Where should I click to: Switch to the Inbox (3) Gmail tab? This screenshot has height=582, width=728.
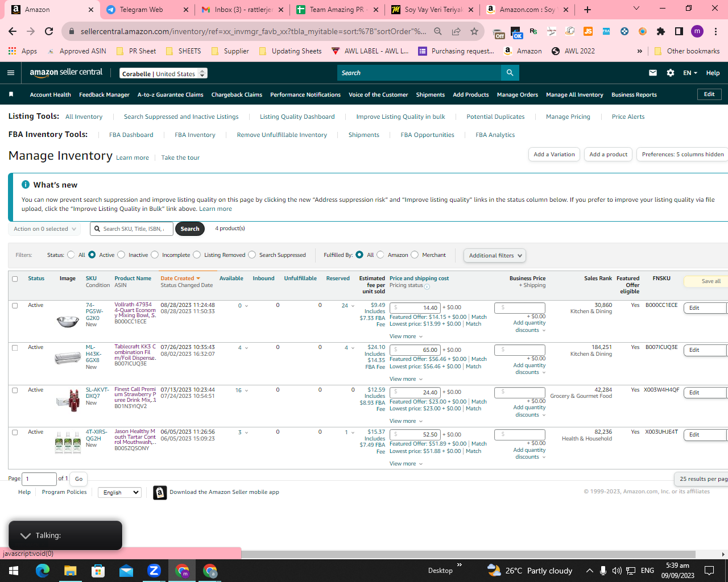click(241, 10)
